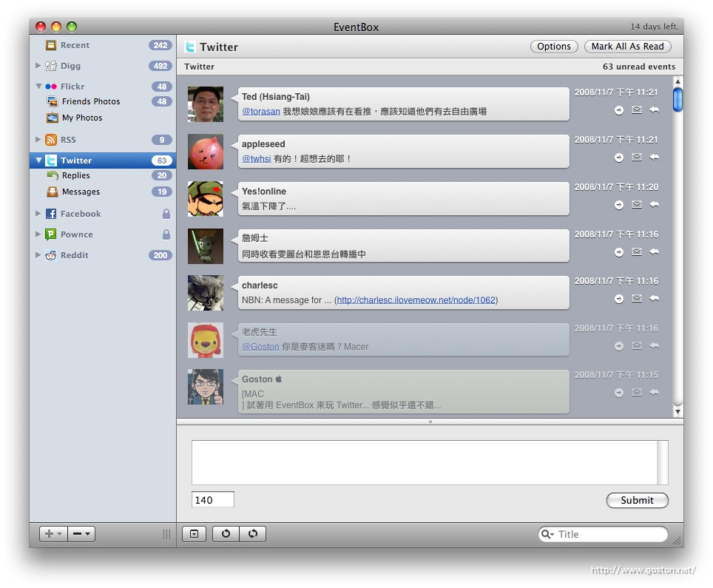Open the @Goston mention link

(x=260, y=347)
